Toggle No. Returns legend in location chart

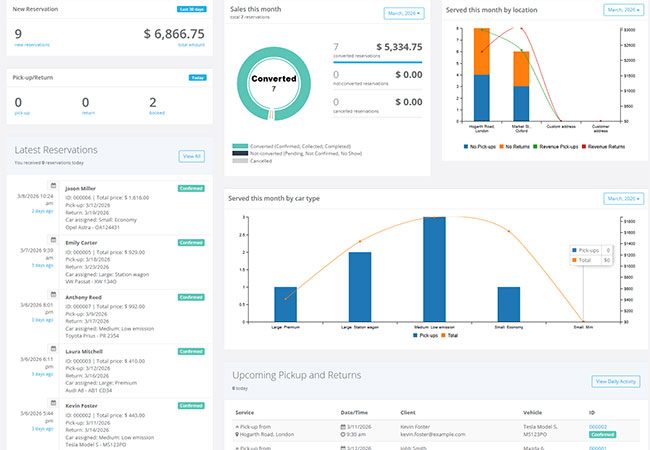point(514,147)
